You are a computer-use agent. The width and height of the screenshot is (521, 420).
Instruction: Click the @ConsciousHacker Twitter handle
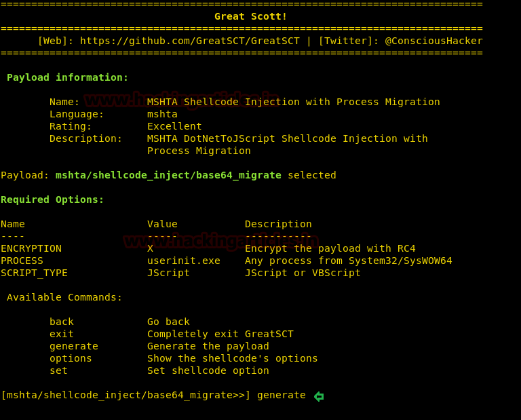[x=433, y=41]
